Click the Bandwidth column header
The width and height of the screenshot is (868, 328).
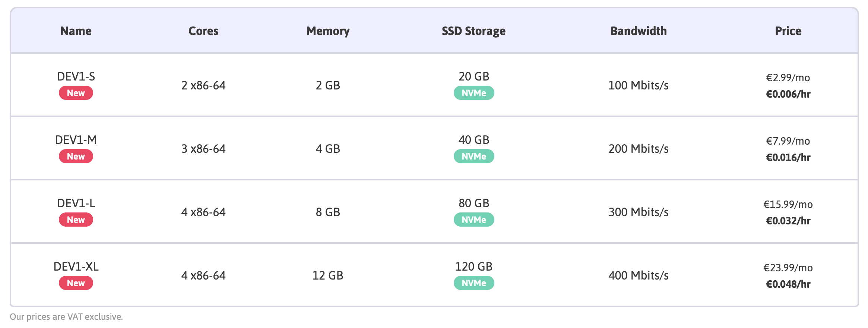639,31
